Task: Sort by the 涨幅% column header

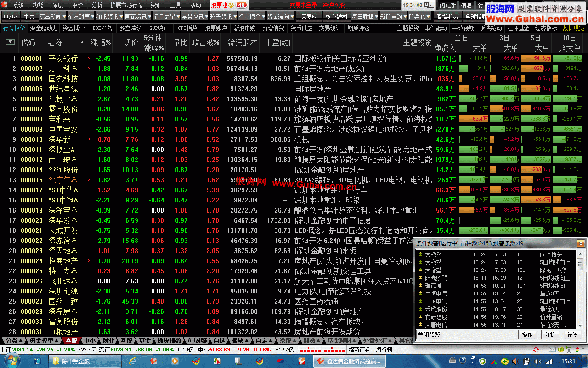Action: 101,42
